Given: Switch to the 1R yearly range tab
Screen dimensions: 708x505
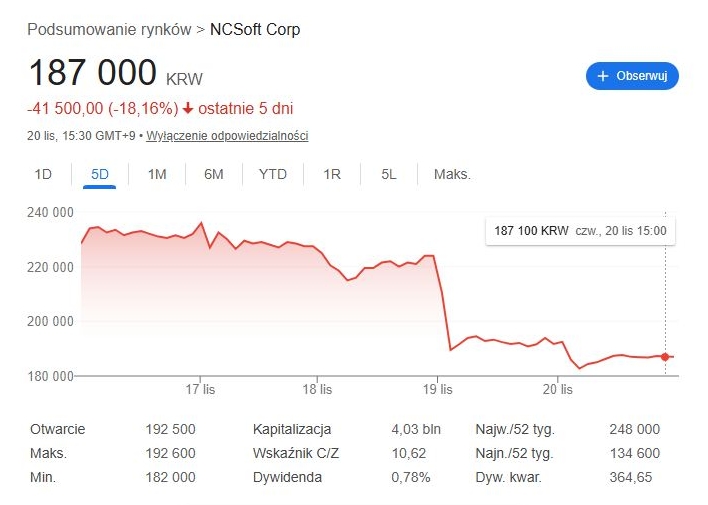Looking at the screenshot, I should click(x=332, y=174).
